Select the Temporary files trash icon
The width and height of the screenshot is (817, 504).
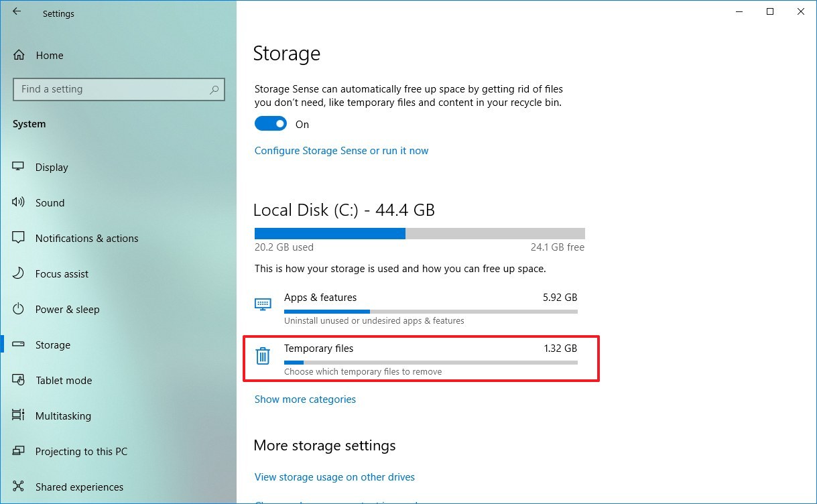(x=263, y=356)
